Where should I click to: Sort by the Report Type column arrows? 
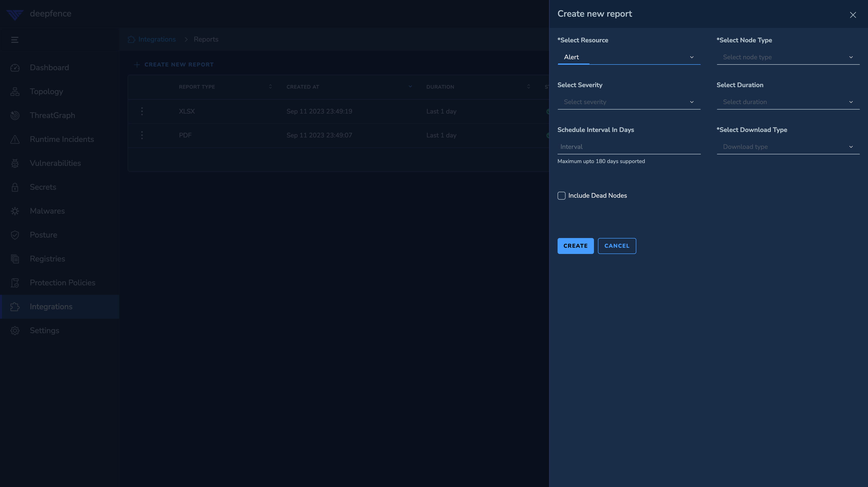point(270,87)
